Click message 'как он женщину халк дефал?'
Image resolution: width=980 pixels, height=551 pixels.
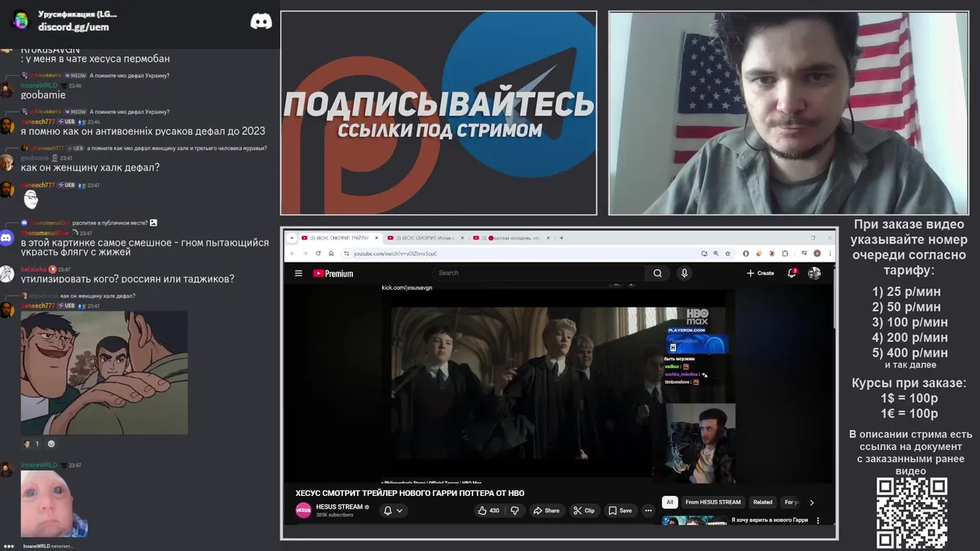point(90,168)
